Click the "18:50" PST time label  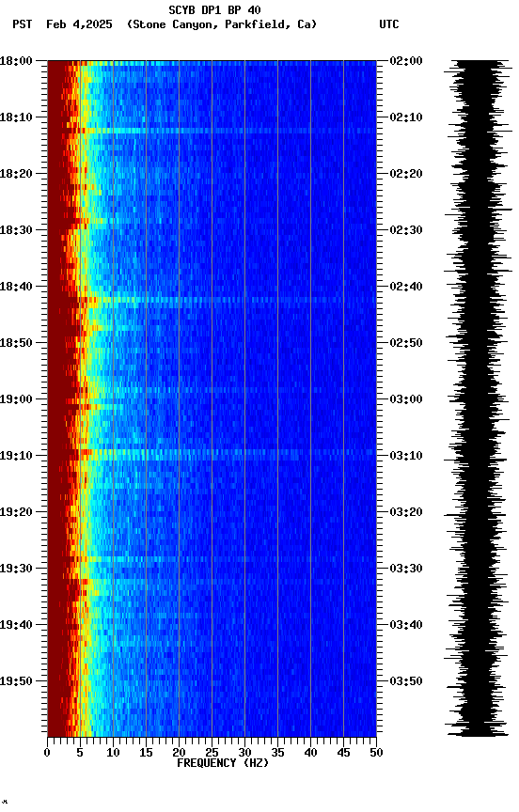(x=16, y=343)
